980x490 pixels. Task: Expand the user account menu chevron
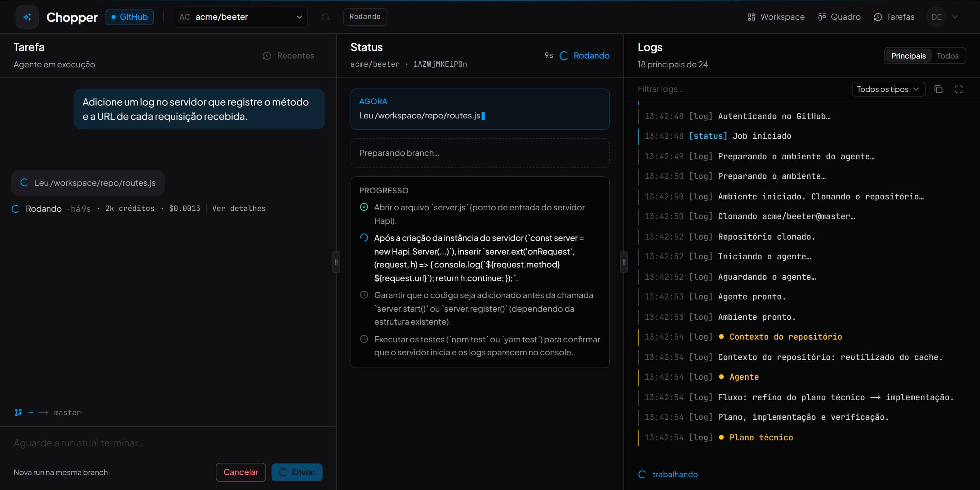(x=954, y=17)
